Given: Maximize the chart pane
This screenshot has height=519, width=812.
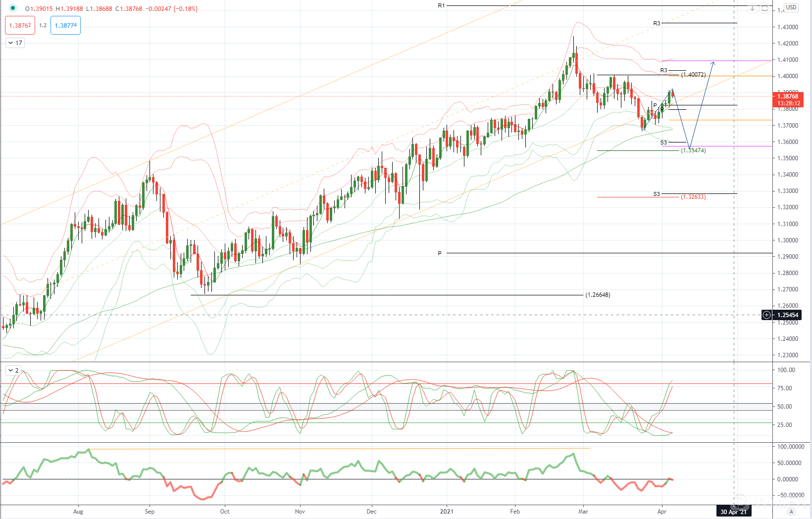Looking at the screenshot, I should (x=764, y=8).
